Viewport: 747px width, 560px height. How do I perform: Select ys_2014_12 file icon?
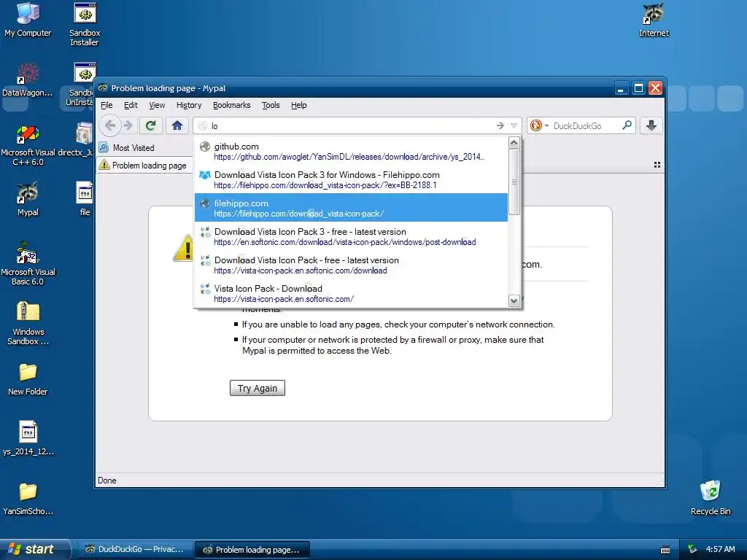pyautogui.click(x=28, y=438)
